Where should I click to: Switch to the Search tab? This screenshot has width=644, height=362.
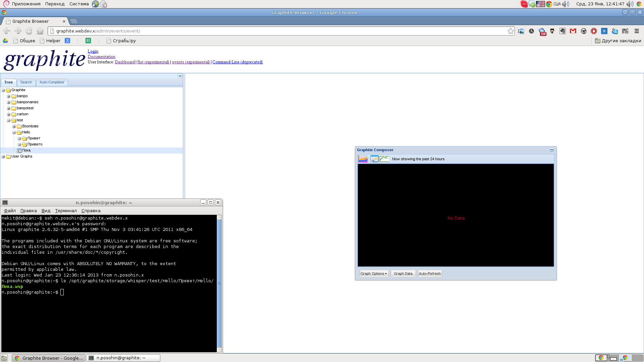click(26, 82)
